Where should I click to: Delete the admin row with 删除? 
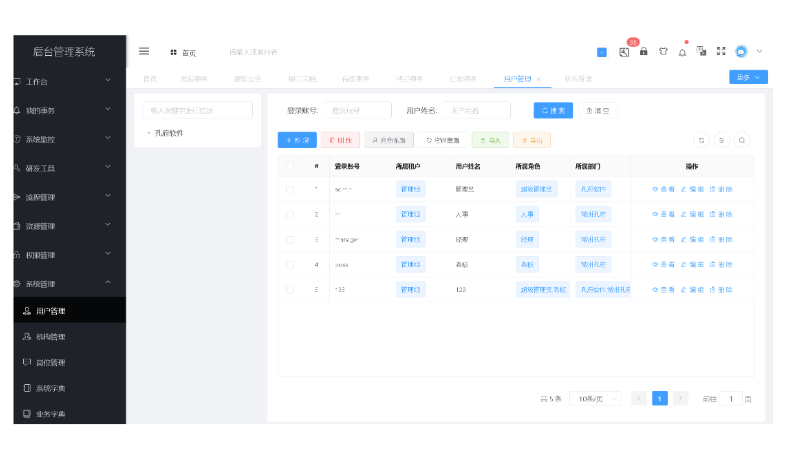[721, 189]
